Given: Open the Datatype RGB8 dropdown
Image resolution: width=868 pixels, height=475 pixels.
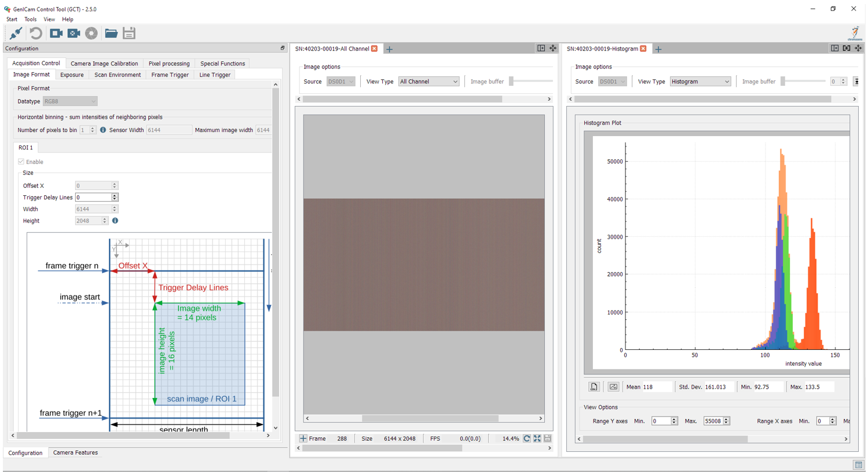Looking at the screenshot, I should (x=70, y=101).
